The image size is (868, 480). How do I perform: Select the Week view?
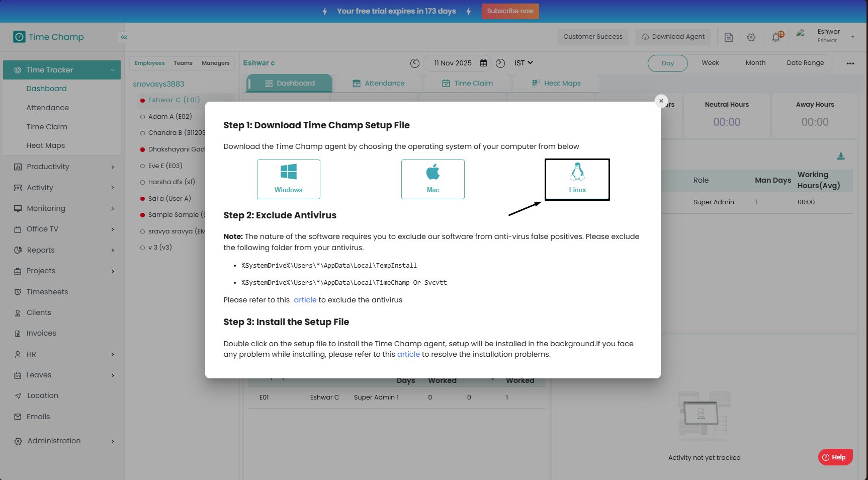click(x=711, y=63)
